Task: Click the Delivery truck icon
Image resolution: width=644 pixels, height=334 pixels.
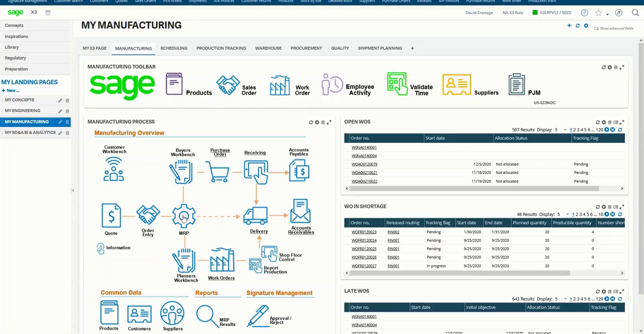Action: 255,216
